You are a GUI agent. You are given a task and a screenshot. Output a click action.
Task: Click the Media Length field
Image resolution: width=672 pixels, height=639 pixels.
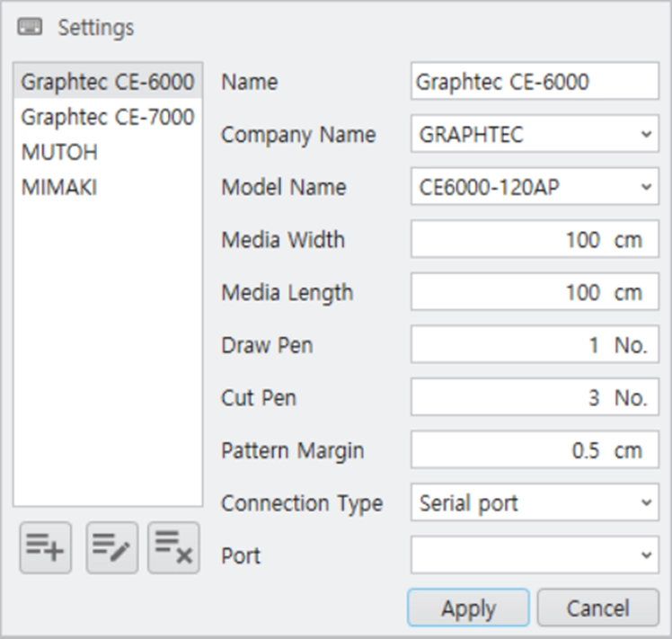[535, 291]
